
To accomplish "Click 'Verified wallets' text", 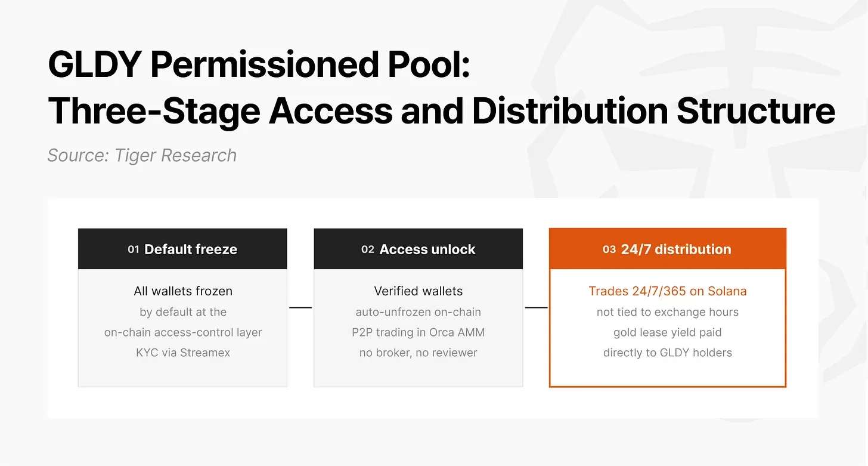I will tap(418, 291).
